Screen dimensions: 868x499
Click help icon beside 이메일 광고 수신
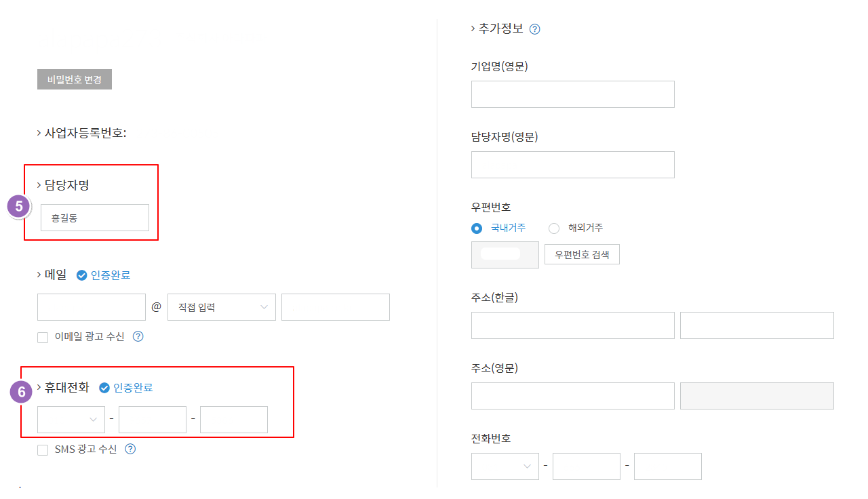pyautogui.click(x=138, y=336)
